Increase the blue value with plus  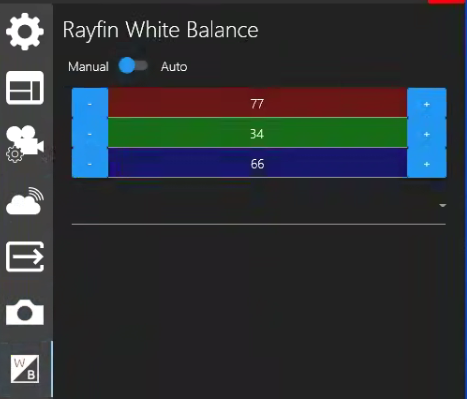click(x=427, y=163)
